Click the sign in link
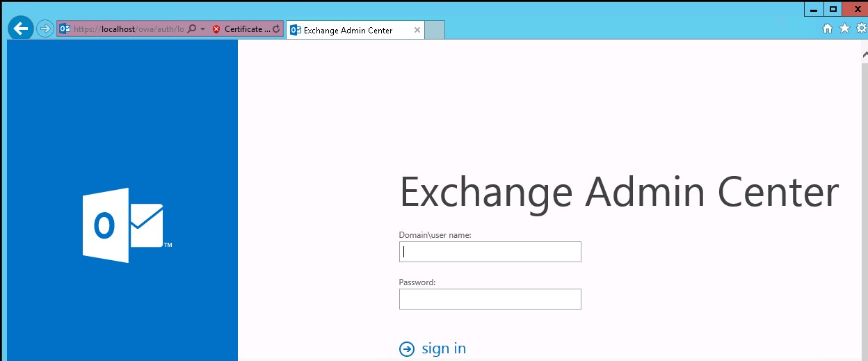The height and width of the screenshot is (361, 868). [444, 348]
